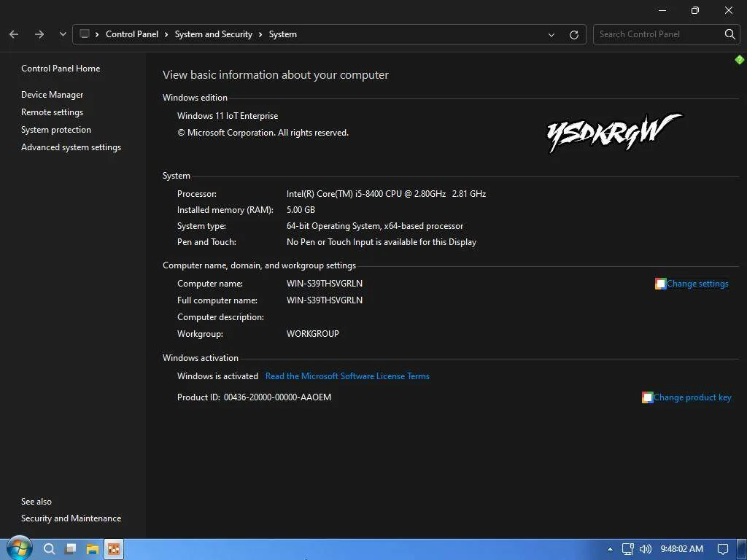Open System and Security breadcrumb
Viewport: 747px width, 560px height.
[214, 34]
